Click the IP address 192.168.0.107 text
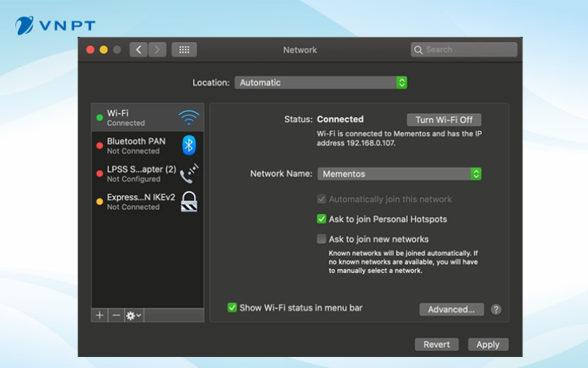The image size is (588, 368). (x=370, y=143)
